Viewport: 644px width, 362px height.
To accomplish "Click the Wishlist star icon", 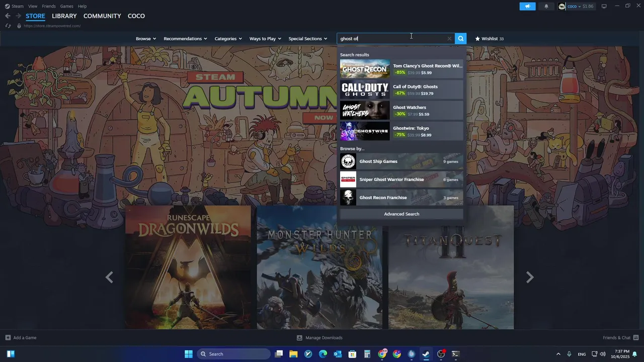I will [x=477, y=39].
